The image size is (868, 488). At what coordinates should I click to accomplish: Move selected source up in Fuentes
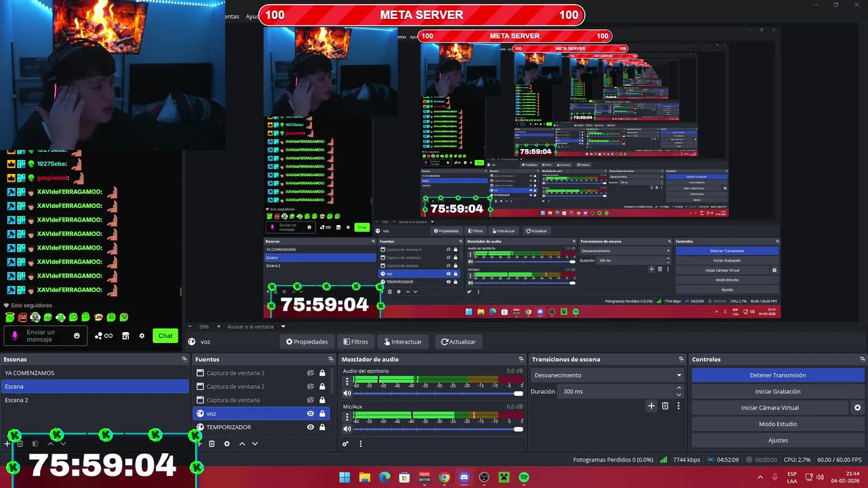click(x=242, y=444)
